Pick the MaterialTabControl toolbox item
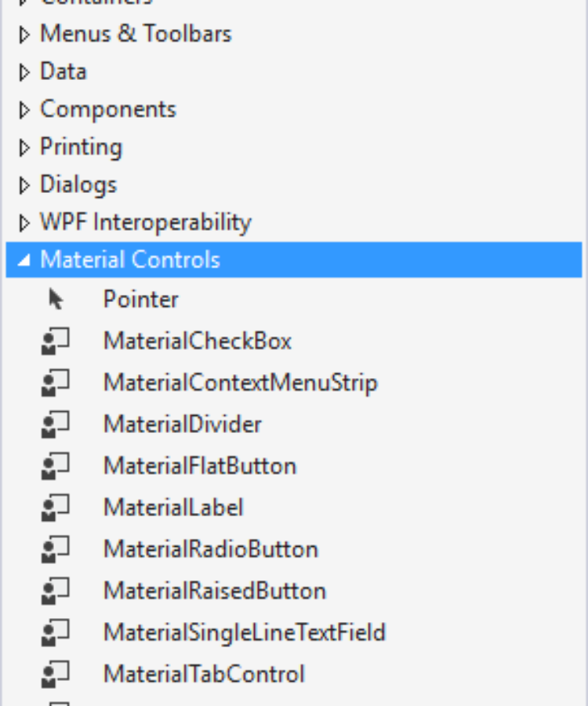This screenshot has width=588, height=706. coord(204,674)
